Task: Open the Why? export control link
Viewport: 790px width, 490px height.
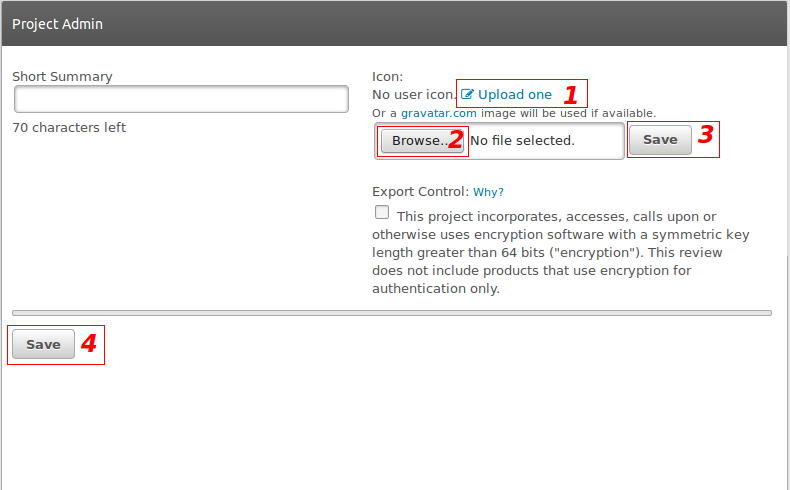Action: 488,192
